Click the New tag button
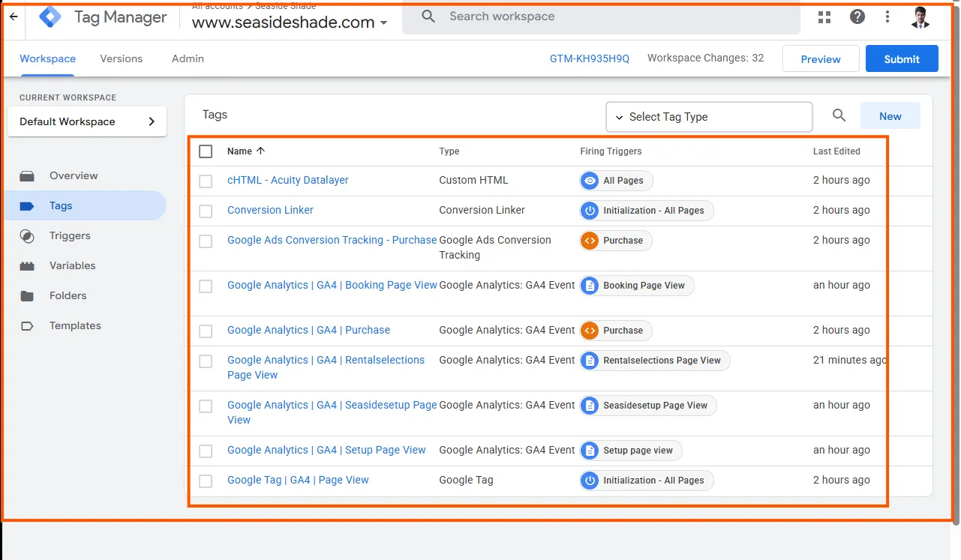This screenshot has width=961, height=560. point(890,116)
